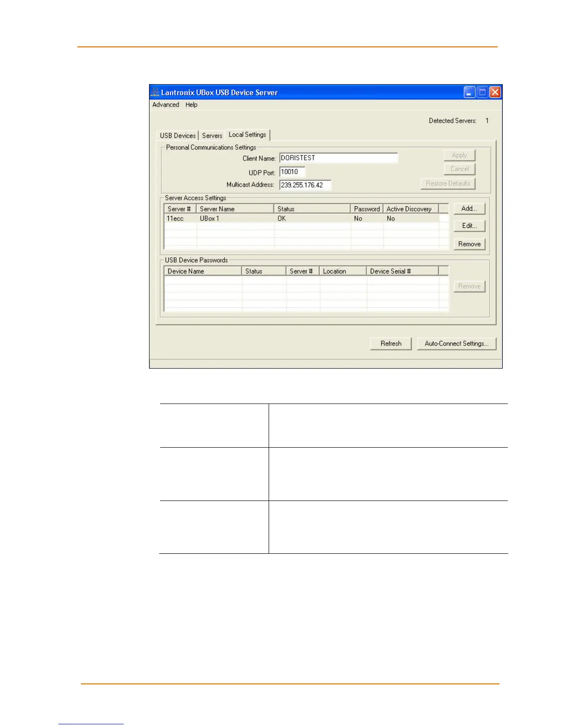563x728 pixels.
Task: Click the Device Name column header
Action: click(x=203, y=271)
